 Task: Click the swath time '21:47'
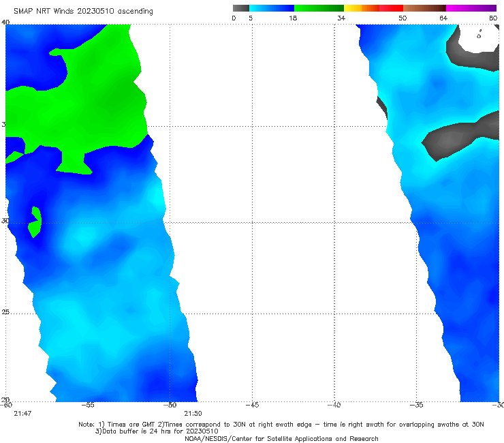22,414
